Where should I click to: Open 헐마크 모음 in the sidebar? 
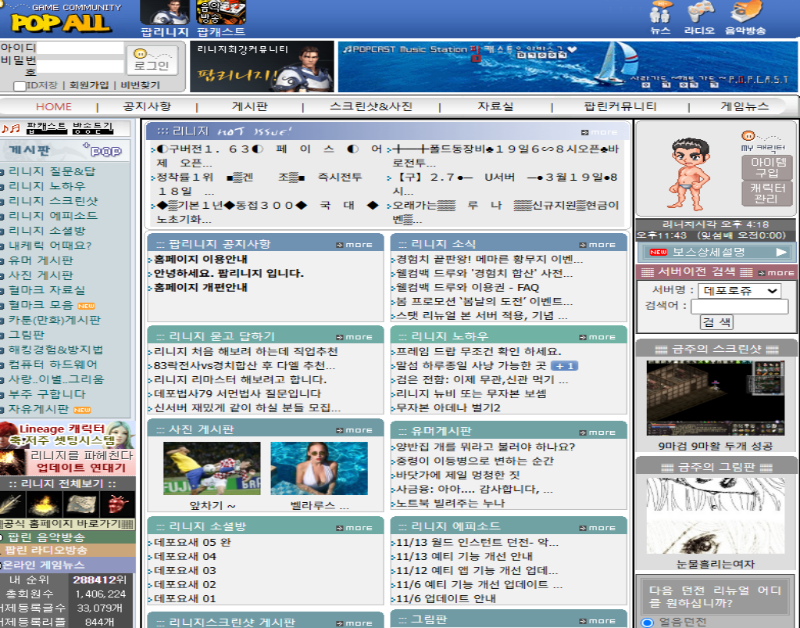point(41,305)
